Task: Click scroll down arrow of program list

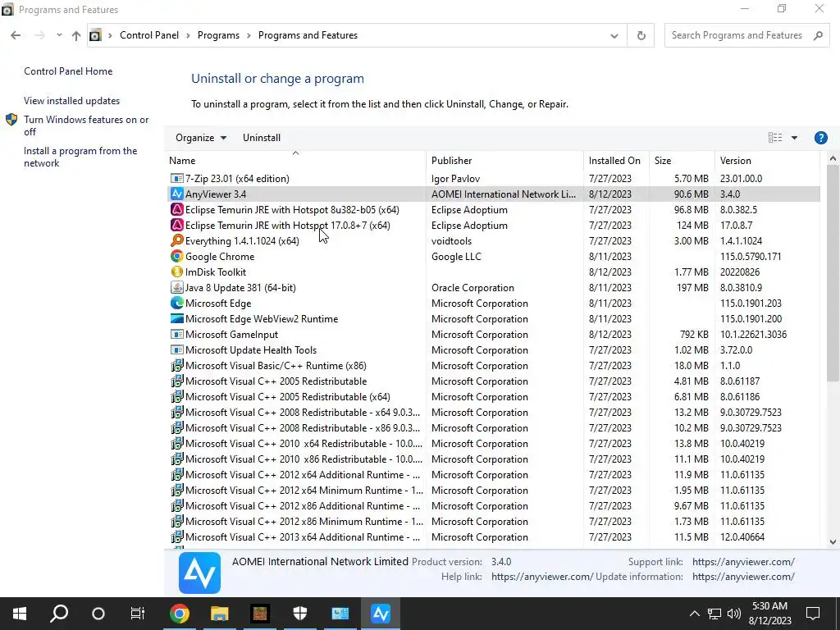Action: tap(833, 541)
